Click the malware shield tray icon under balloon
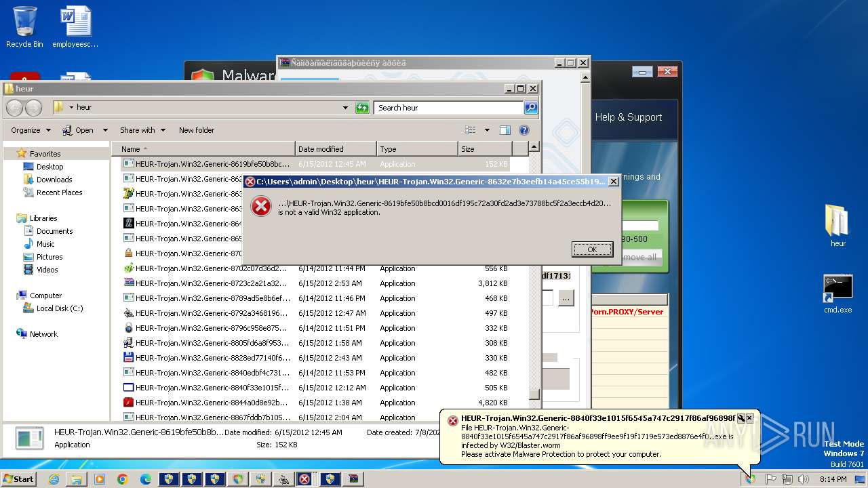The width and height of the screenshot is (868, 488). coord(750,479)
